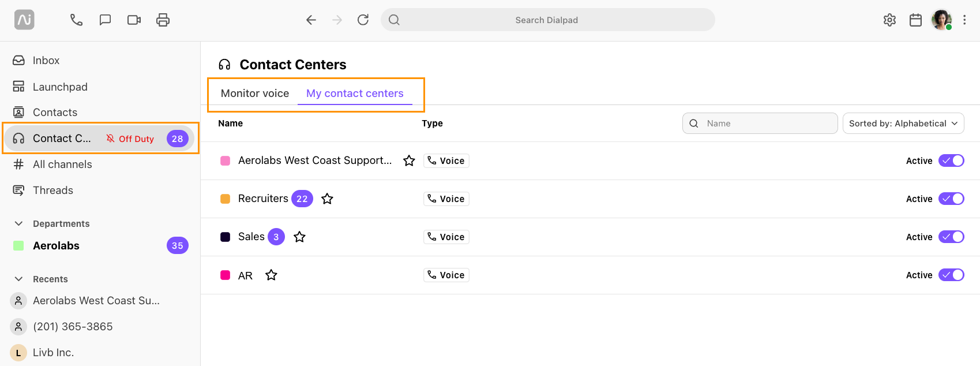Open the user profile avatar
Viewport: 980px width, 366px height.
pos(941,20)
